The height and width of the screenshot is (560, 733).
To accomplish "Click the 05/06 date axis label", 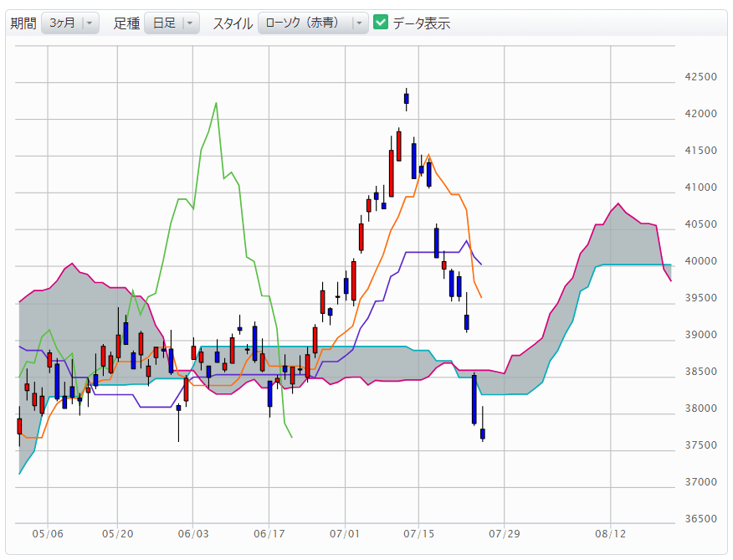I will click(48, 534).
